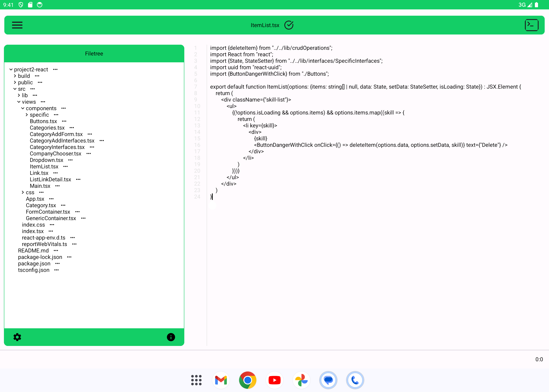Screen dimensions: 549x392
Task: Place cursor on ButtonDangerWithClick onClick line
Action: click(x=381, y=145)
